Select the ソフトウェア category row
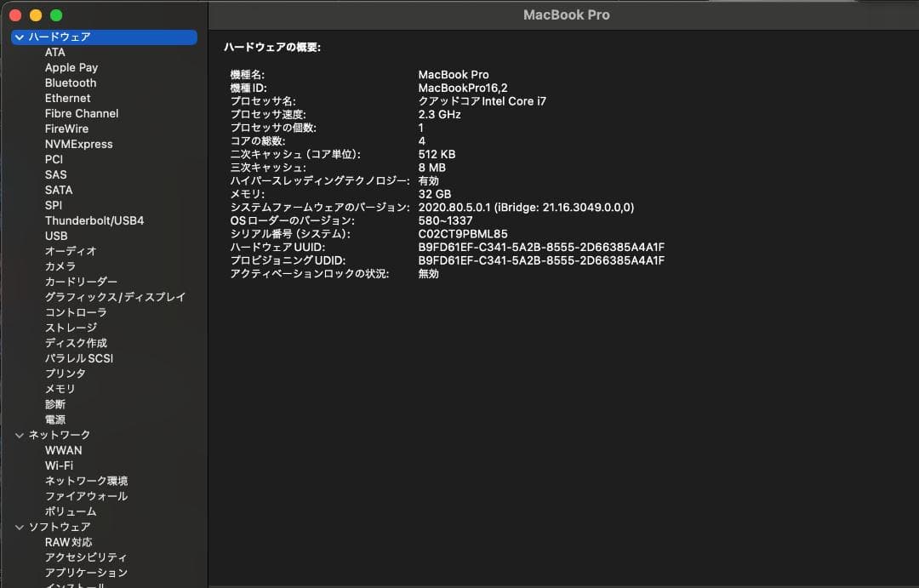 [105, 527]
